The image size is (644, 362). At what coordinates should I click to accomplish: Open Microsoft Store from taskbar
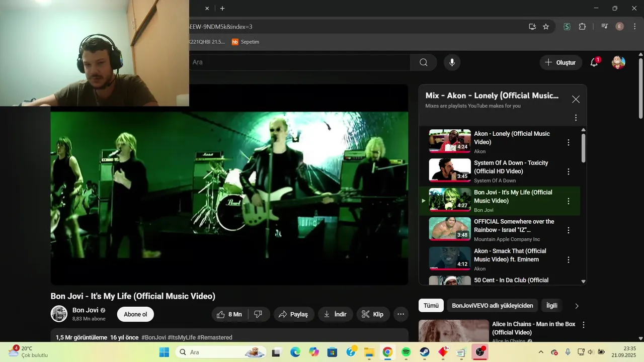coord(332,352)
